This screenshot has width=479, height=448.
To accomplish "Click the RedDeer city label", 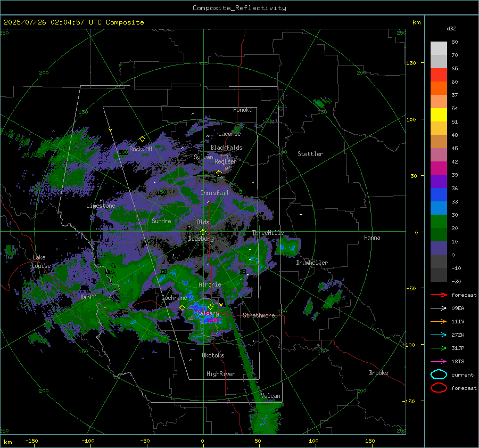I will click(226, 161).
